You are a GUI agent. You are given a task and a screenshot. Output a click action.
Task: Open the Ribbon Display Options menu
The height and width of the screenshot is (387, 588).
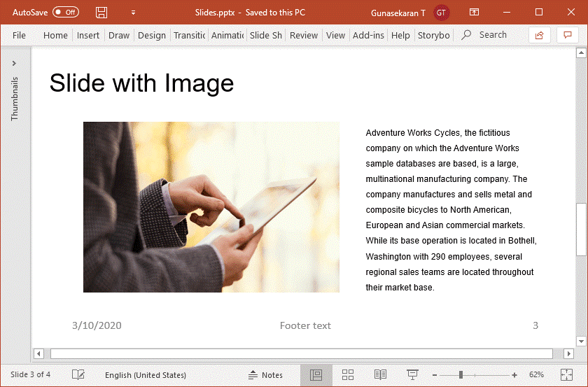(x=475, y=13)
